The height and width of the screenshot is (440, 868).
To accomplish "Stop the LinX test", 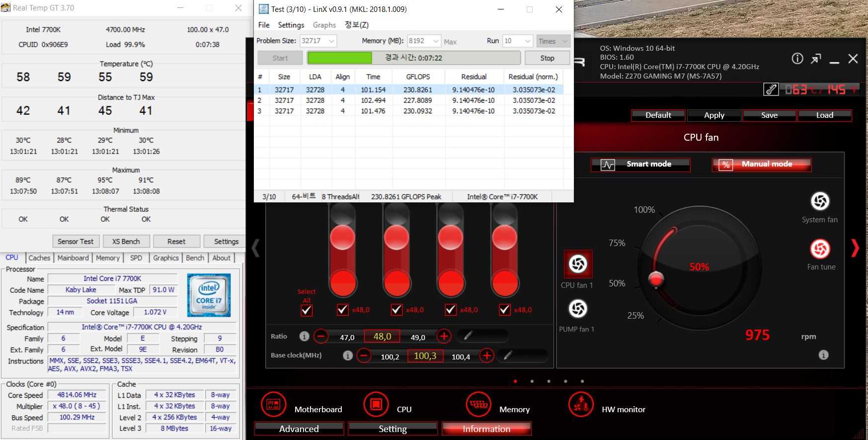I will point(547,58).
